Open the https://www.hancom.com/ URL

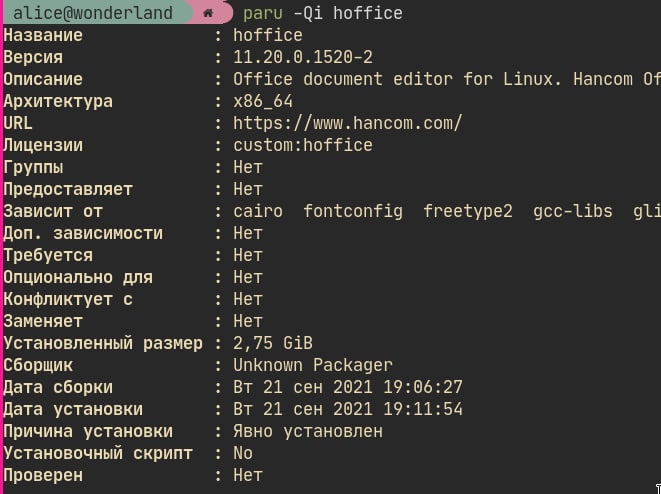[x=347, y=123]
